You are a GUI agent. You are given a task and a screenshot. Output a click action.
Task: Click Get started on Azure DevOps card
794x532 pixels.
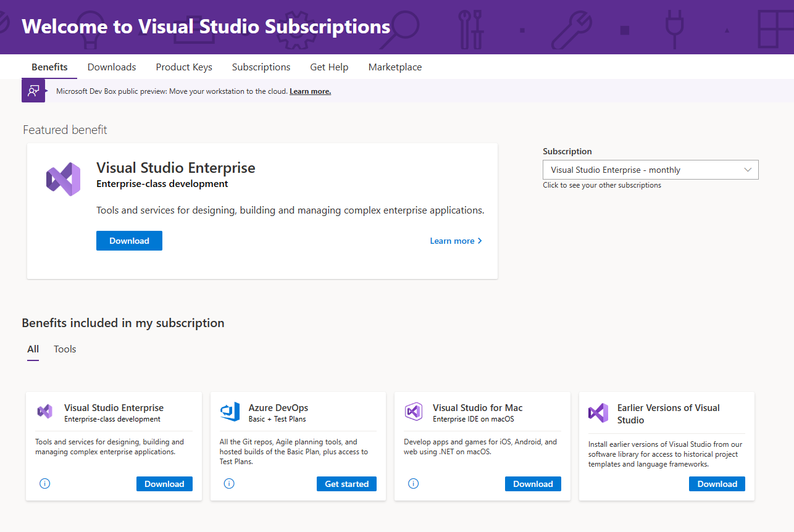(346, 484)
